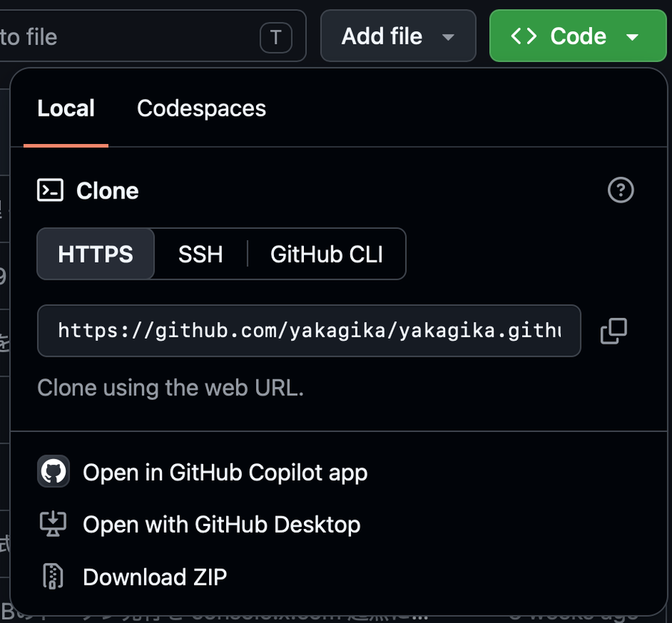
Task: Open the Clone help question icon
Action: (620, 190)
